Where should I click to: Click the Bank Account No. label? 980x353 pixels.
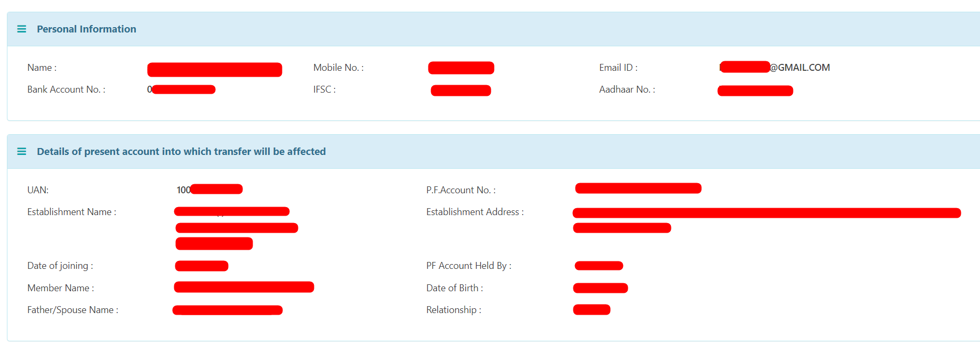click(x=66, y=89)
